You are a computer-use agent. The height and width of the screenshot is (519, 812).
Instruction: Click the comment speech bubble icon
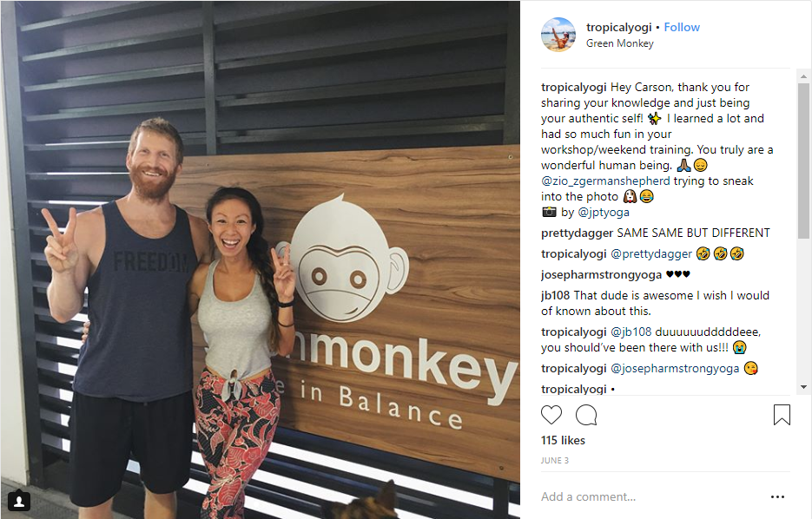coord(586,415)
